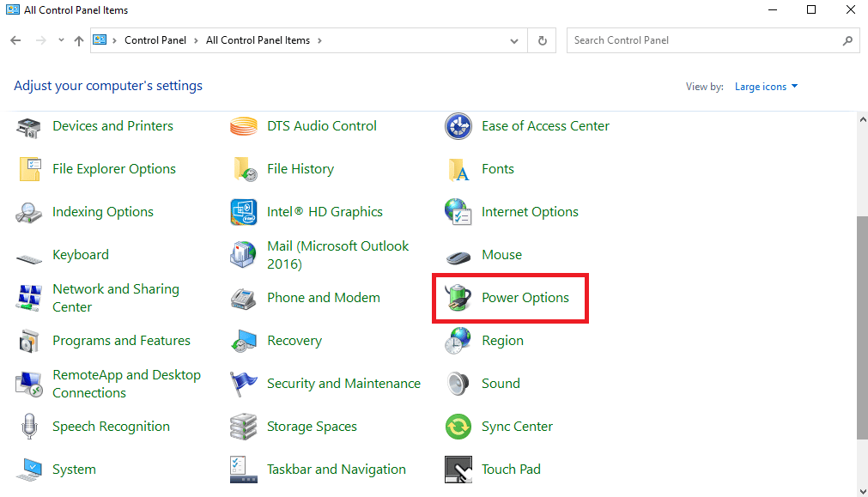Click the Control Panel breadcrumb
The width and height of the screenshot is (868, 497).
coord(155,40)
